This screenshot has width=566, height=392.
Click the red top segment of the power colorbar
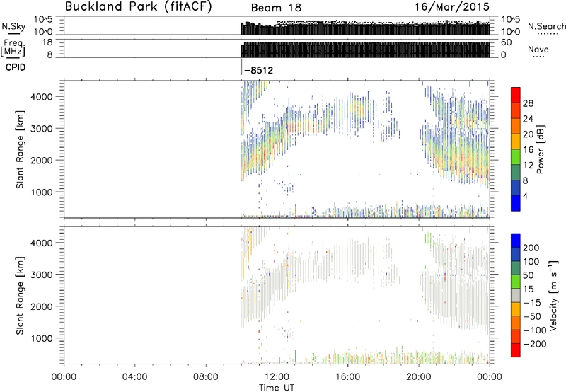click(x=516, y=95)
